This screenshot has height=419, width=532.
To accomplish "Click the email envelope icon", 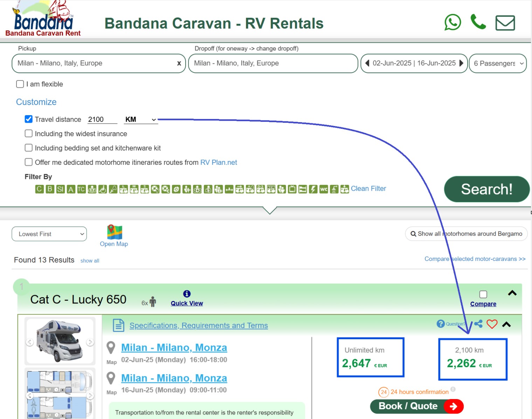I will click(505, 23).
